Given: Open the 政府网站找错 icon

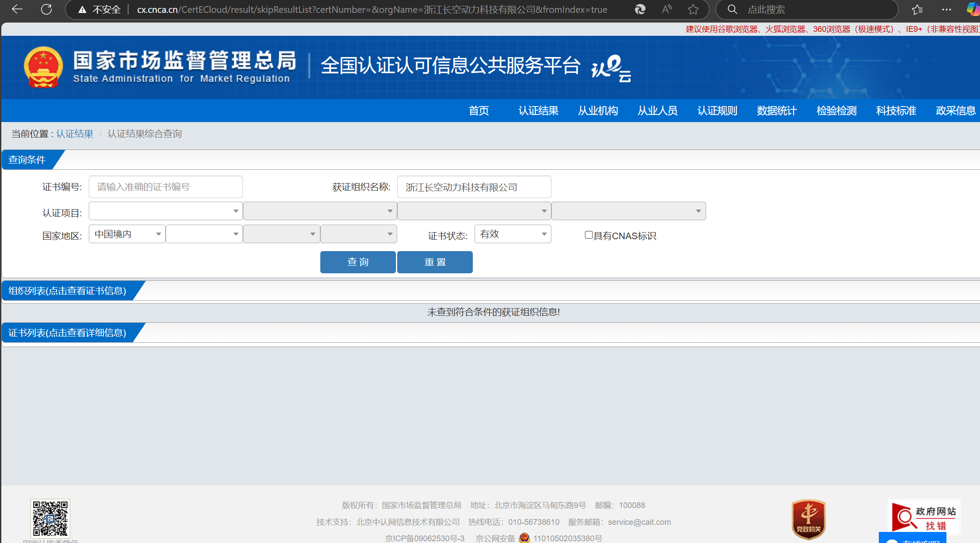Looking at the screenshot, I should point(923,516).
